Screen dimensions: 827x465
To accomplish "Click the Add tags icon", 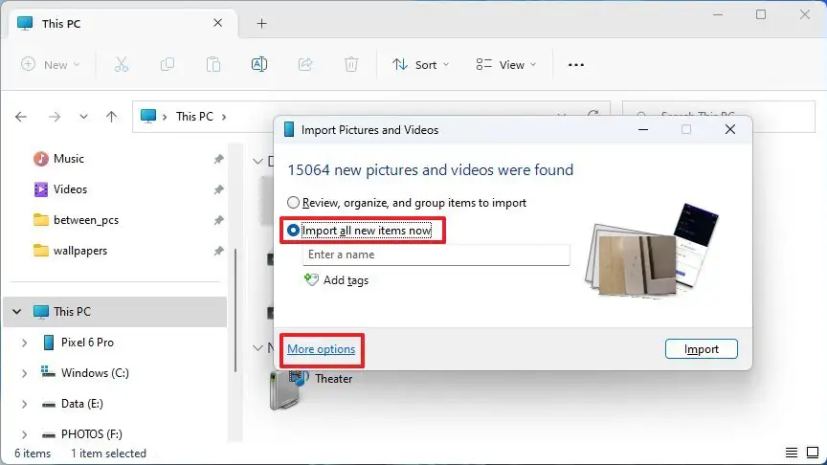I will [311, 279].
